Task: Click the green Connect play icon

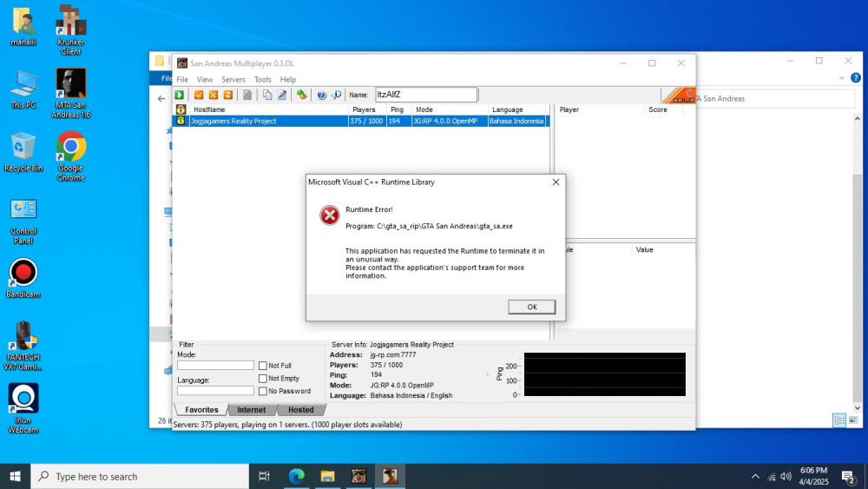Action: click(180, 95)
